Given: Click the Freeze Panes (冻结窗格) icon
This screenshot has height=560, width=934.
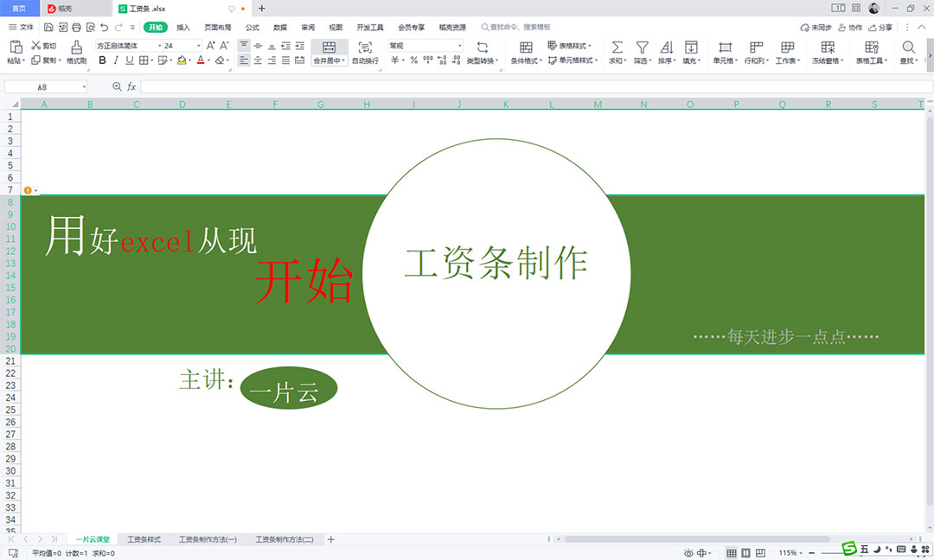Looking at the screenshot, I should click(828, 47).
